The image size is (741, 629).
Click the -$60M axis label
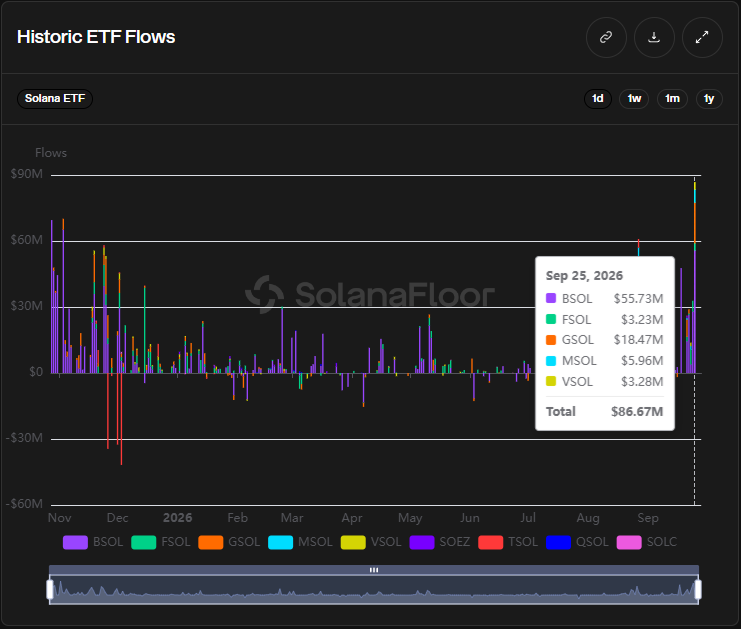[x=24, y=504]
